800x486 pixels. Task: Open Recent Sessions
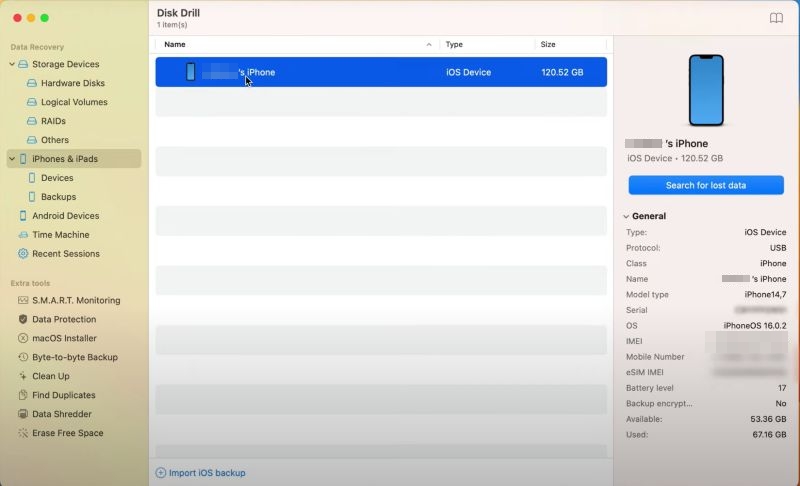65,254
